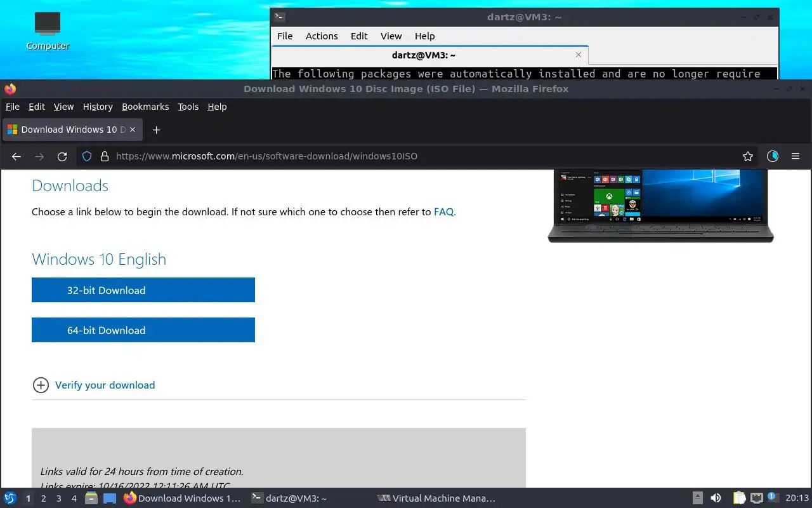Switch to workspace 2
Screen dimensions: 812x508
(43, 498)
